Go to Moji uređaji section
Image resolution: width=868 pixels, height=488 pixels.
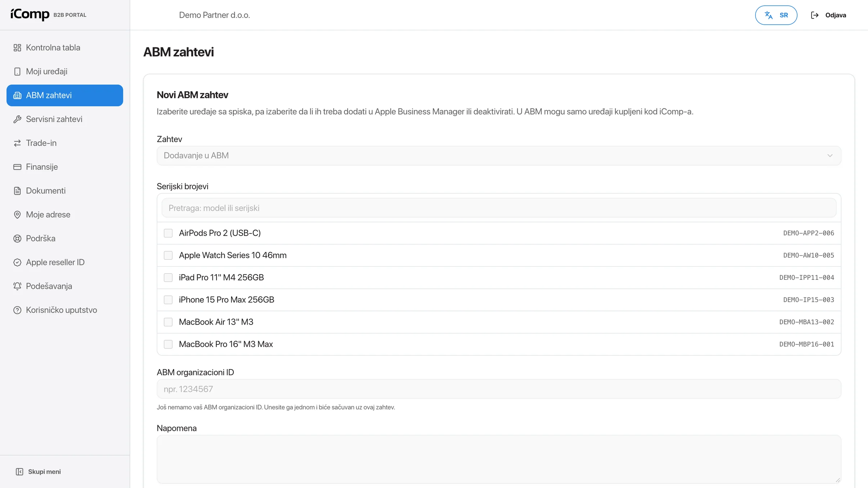65,72
